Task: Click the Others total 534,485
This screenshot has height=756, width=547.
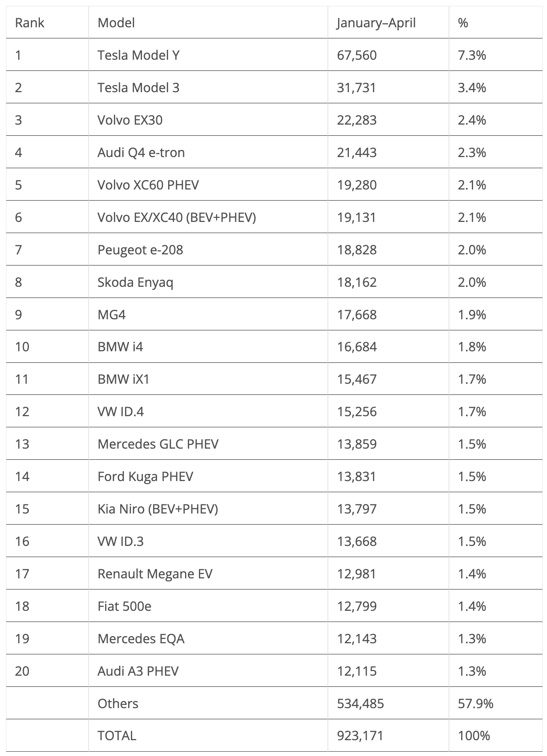Action: [x=360, y=703]
